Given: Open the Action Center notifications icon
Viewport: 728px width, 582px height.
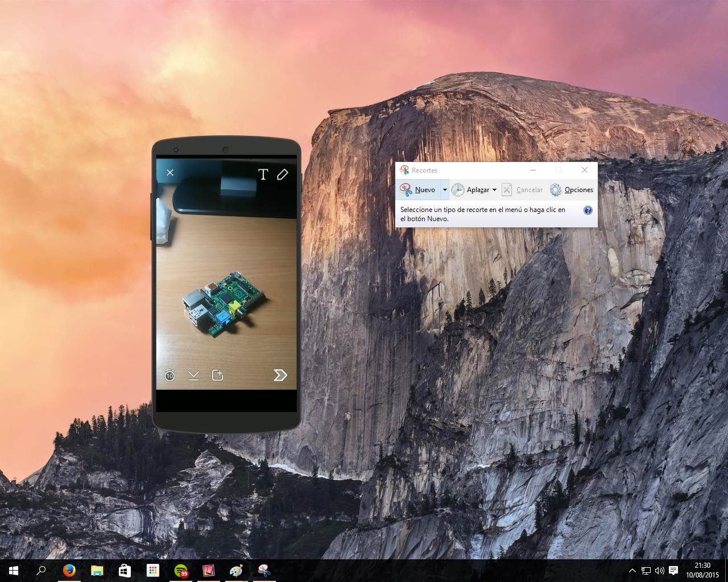Looking at the screenshot, I should 673,571.
